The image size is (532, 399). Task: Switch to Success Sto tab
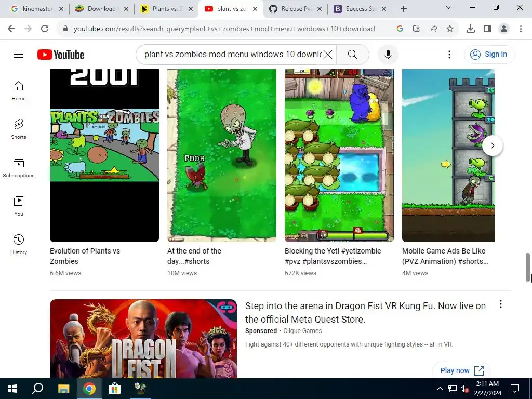pyautogui.click(x=361, y=9)
